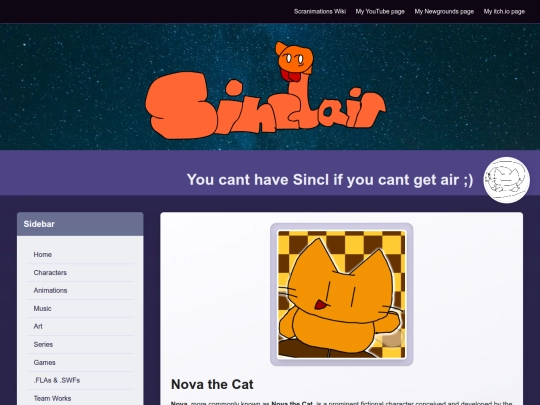Viewport: 540px width, 405px height.
Task: Go to My YouTube page
Action: pos(380,12)
